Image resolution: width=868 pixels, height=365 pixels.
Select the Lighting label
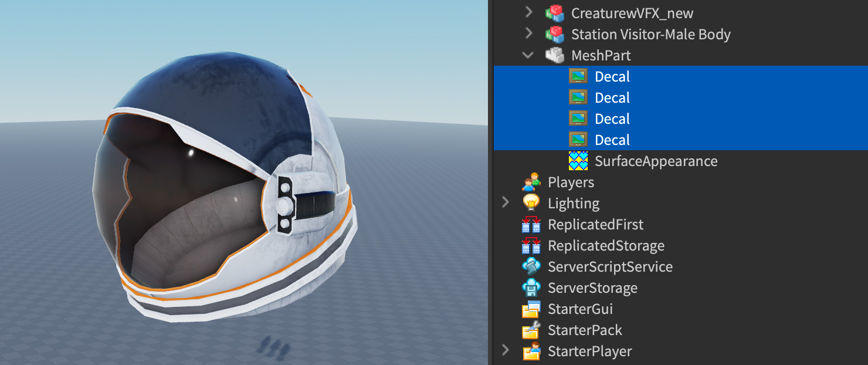click(x=574, y=203)
